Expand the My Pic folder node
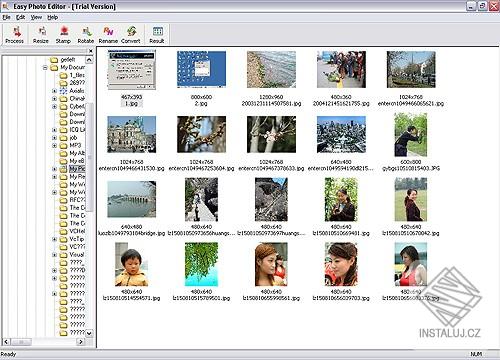Screen dimensions: 500x360 click(x=55, y=169)
